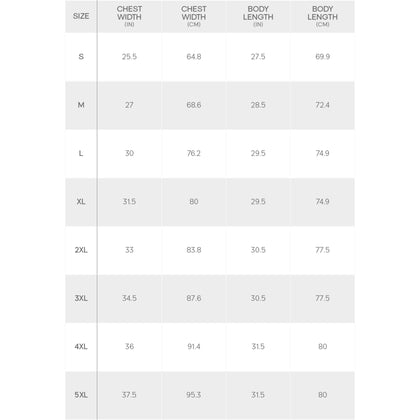Click the 25.5 chest width value
The height and width of the screenshot is (420, 420).
click(x=129, y=57)
